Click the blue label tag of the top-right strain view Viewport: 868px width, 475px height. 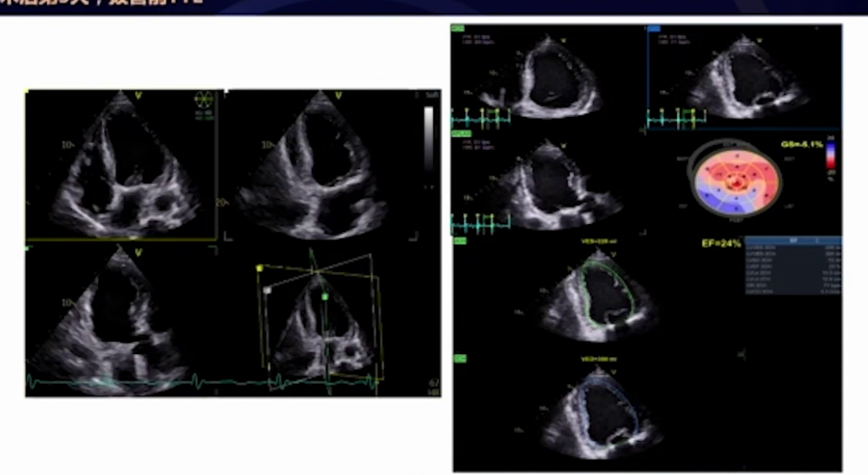pos(653,29)
